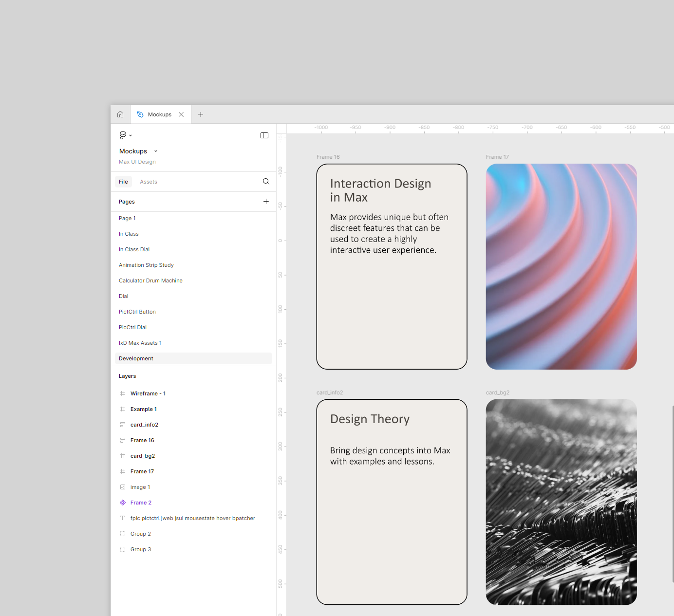The image size is (674, 616).
Task: Select the File tab
Action: [x=123, y=182]
